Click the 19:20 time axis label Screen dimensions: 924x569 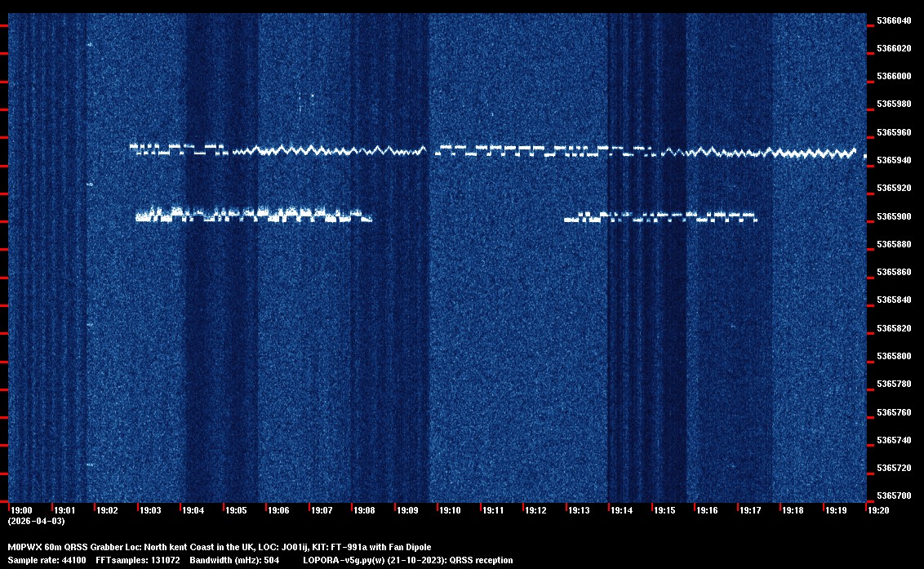point(878,510)
